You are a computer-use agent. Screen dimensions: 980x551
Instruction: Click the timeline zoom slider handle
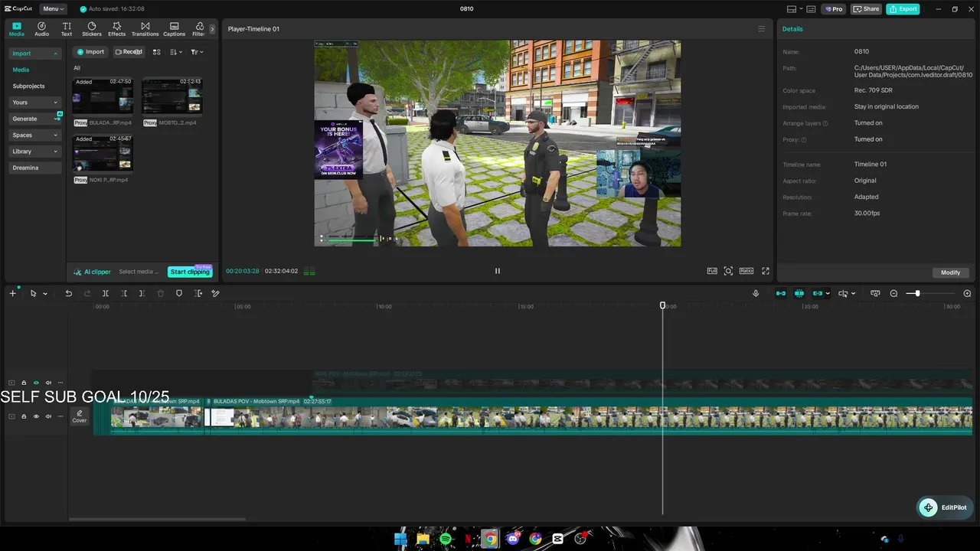coord(917,293)
